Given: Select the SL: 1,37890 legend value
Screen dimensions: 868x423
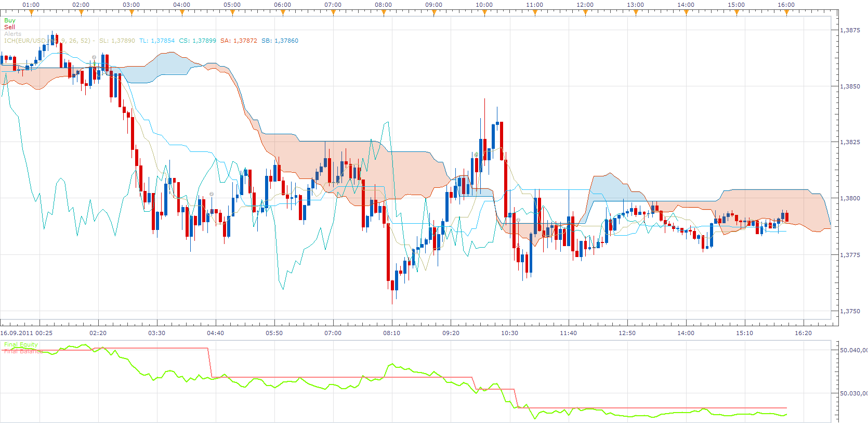Looking at the screenshot, I should tap(117, 41).
